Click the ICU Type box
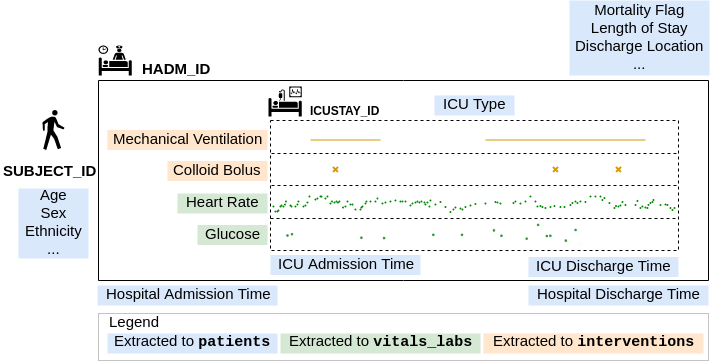 click(x=474, y=105)
